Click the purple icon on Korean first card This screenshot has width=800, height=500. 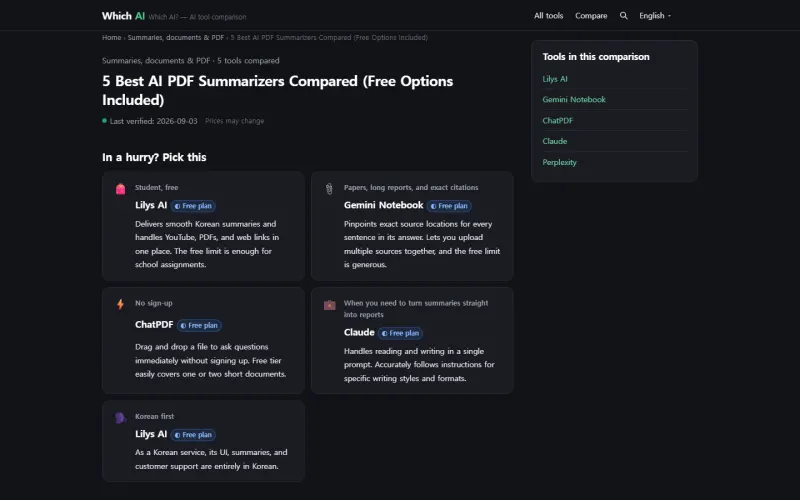[120, 418]
